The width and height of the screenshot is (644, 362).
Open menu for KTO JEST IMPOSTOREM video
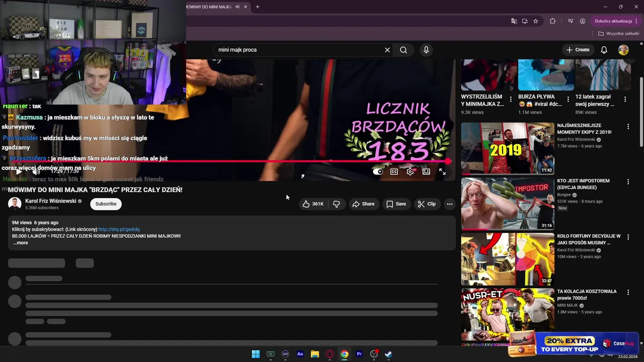(628, 182)
